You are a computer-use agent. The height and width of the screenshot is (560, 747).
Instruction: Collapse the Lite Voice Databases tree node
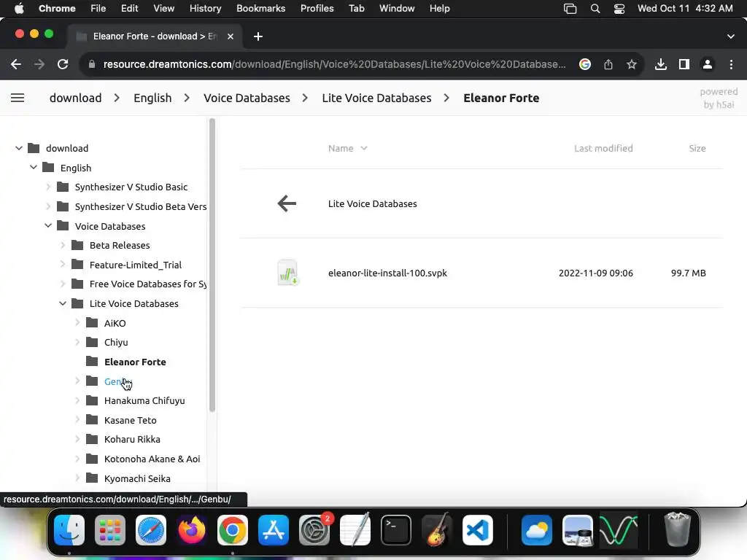[x=63, y=303]
